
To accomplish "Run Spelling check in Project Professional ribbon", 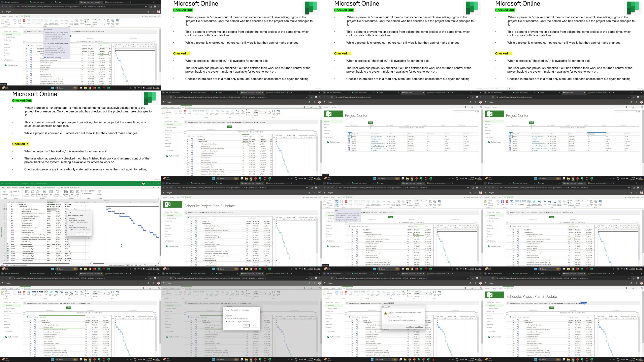I will coord(99,192).
